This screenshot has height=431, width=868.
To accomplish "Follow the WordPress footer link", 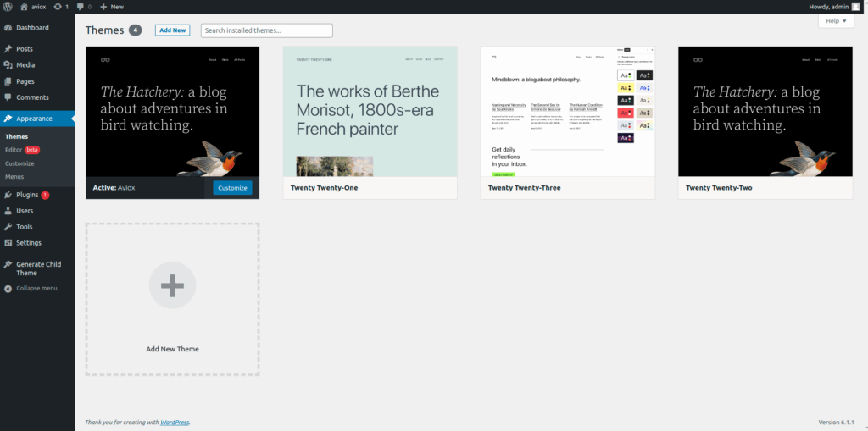I will tap(175, 422).
